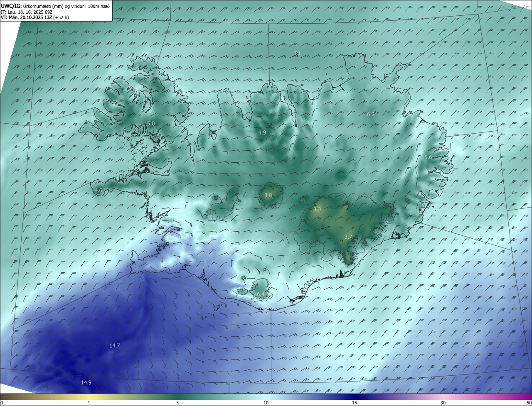Click the initial time line 'IT: Lau. 18. 10. 2025 09Z'

point(27,12)
